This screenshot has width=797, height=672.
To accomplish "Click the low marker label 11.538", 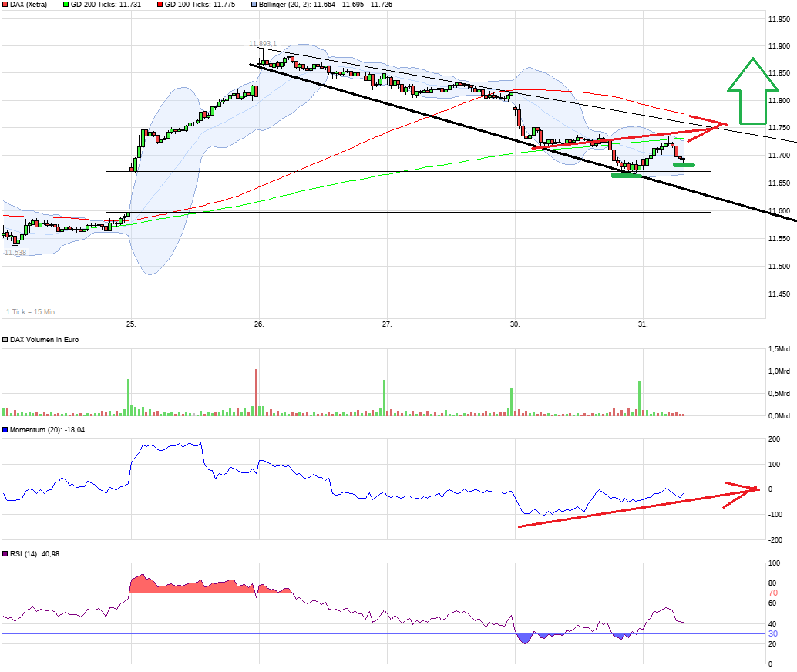I will (15, 253).
